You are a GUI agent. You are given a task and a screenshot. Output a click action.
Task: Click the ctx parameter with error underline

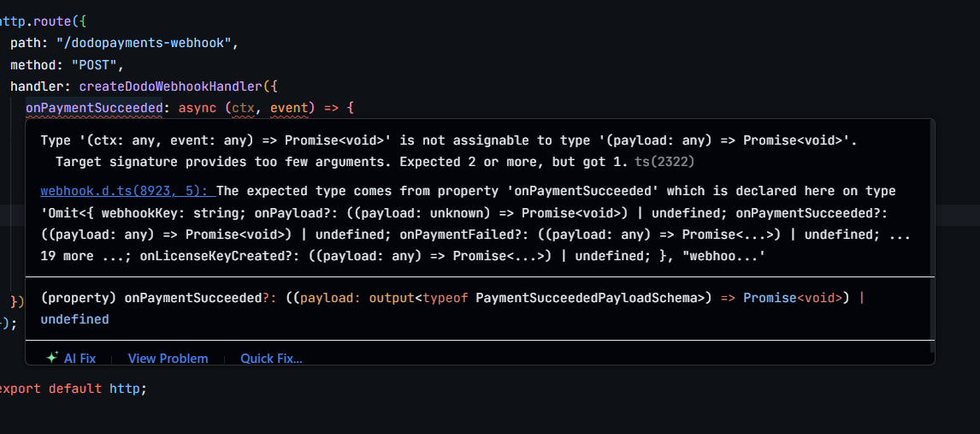tap(244, 108)
